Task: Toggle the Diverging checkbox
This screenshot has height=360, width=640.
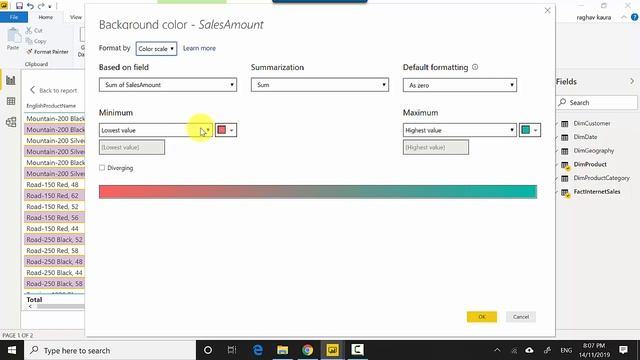Action: [x=102, y=168]
